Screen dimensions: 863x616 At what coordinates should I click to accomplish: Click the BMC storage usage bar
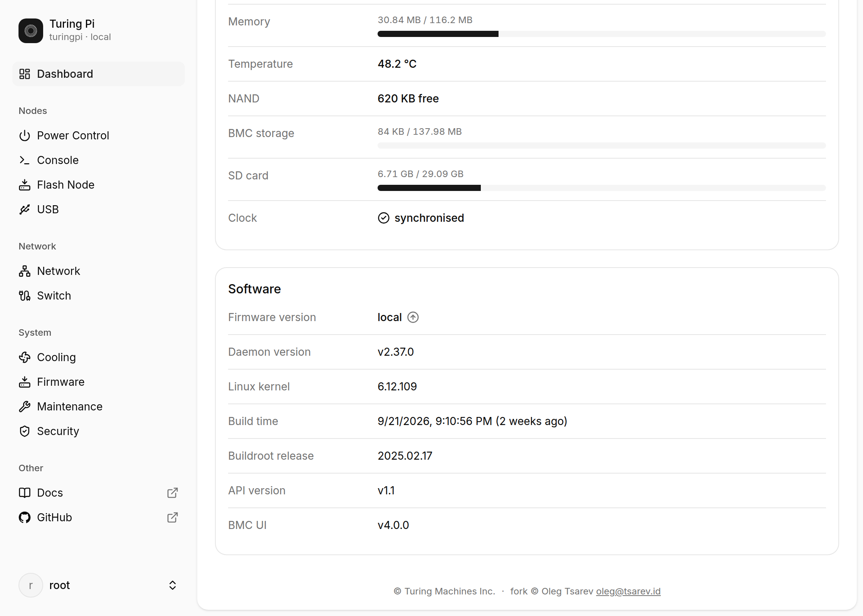pos(602,146)
